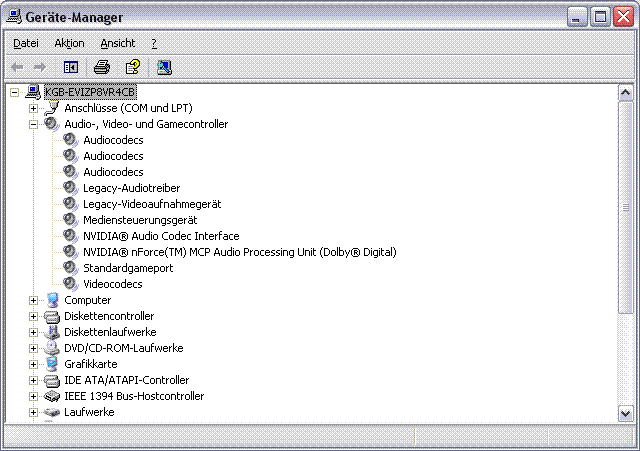Screen dimensions: 640x451
Task: Close the Geräte-Manager window
Action: pos(624,17)
